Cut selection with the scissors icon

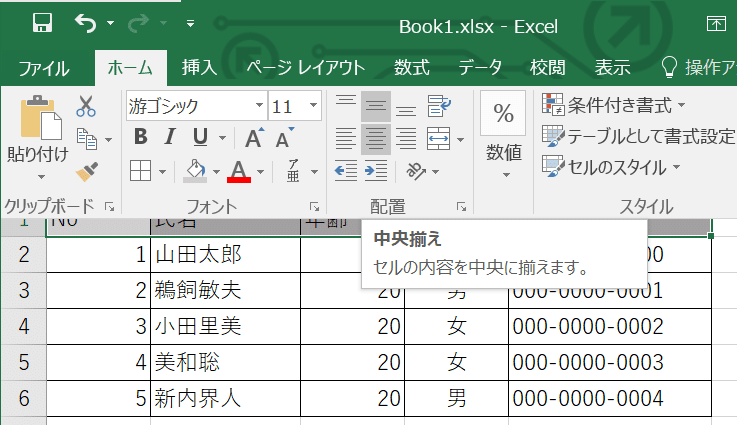[86, 106]
